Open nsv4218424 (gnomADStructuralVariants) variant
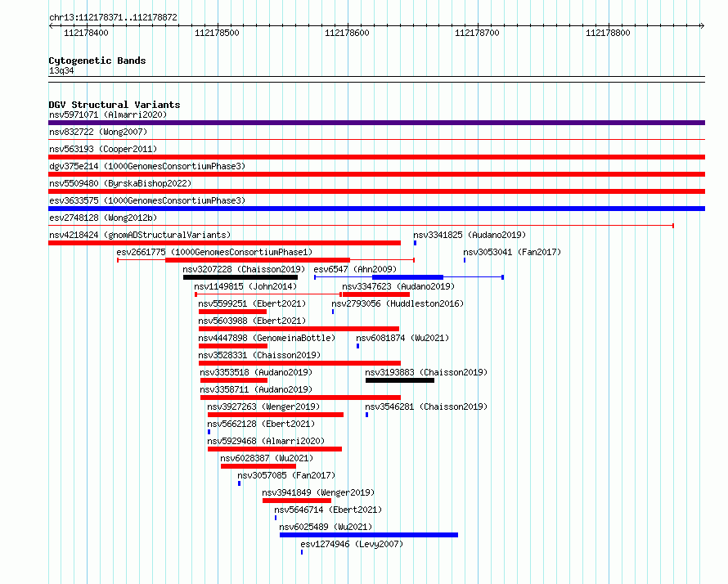The width and height of the screenshot is (728, 584). (x=140, y=235)
